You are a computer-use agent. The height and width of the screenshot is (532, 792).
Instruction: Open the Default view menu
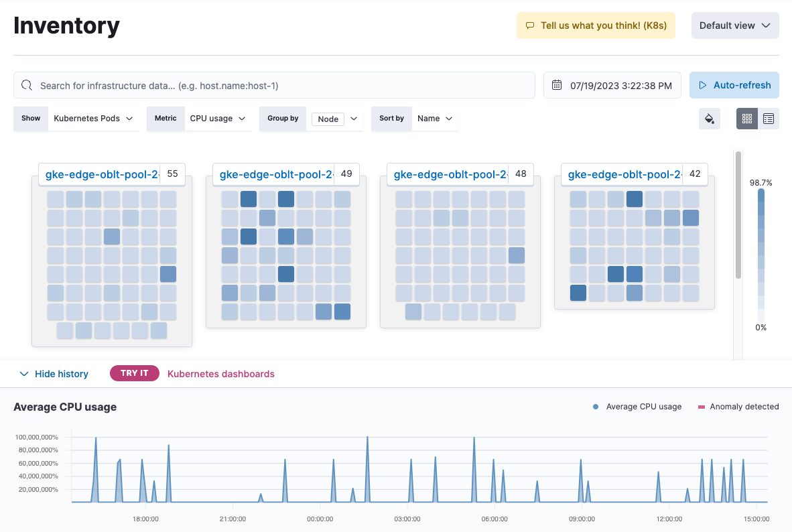click(x=735, y=25)
